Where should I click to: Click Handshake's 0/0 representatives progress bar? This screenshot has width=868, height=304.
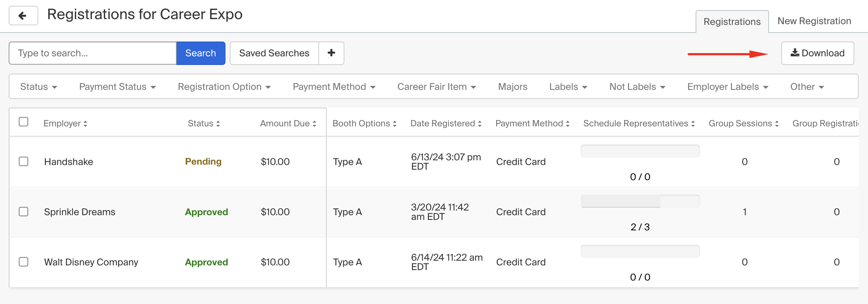tap(640, 151)
